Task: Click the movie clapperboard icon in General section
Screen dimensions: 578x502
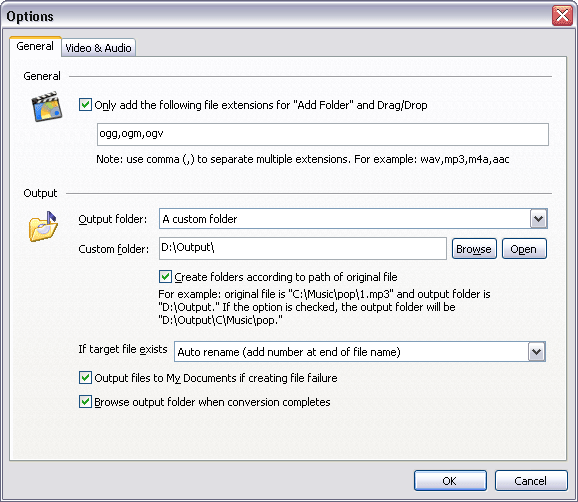Action: pos(46,107)
